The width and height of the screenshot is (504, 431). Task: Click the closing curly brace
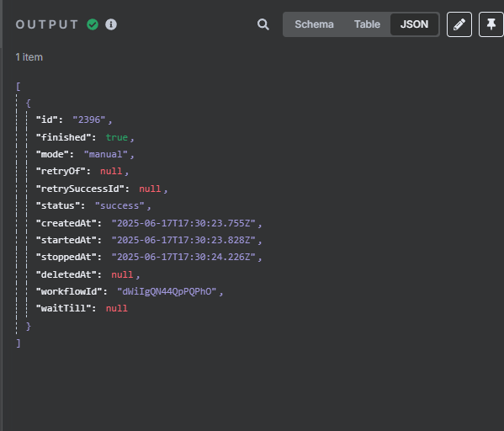[29, 326]
